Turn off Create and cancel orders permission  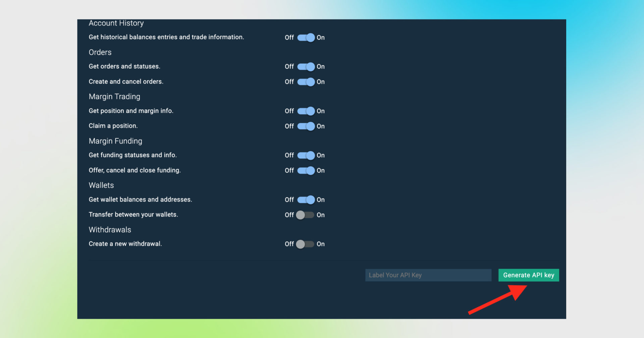(x=306, y=81)
